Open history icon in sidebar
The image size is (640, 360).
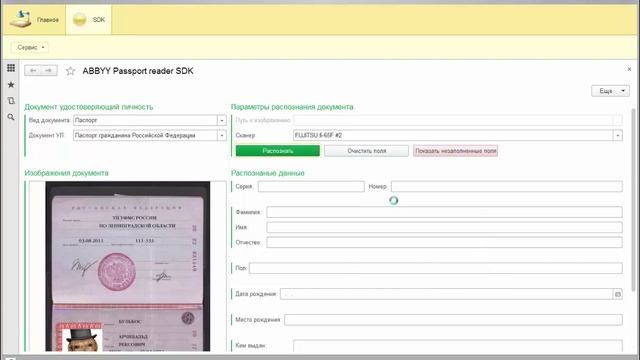click(11, 101)
